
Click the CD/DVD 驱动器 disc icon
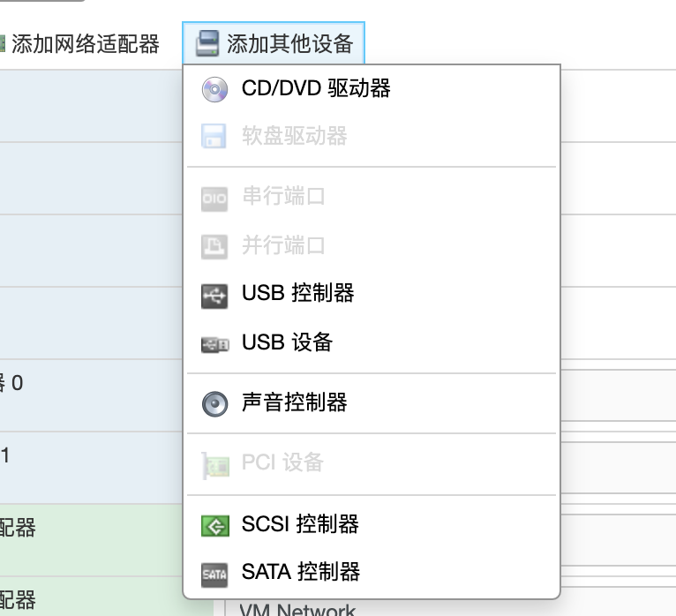coord(214,89)
